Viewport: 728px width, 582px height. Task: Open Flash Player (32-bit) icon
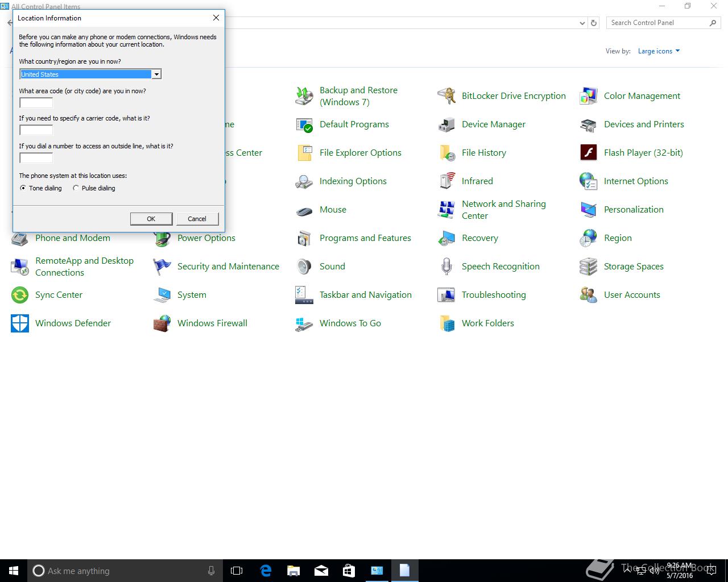pos(589,153)
